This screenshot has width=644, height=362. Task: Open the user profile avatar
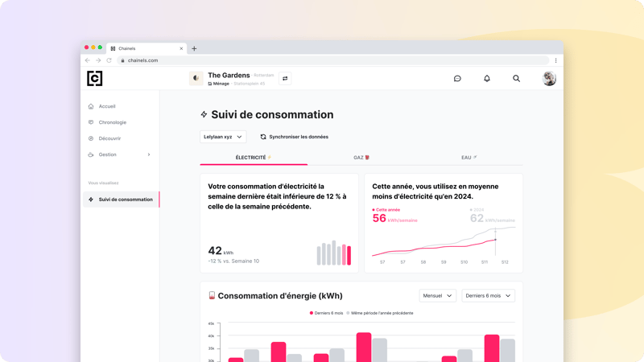click(x=549, y=78)
